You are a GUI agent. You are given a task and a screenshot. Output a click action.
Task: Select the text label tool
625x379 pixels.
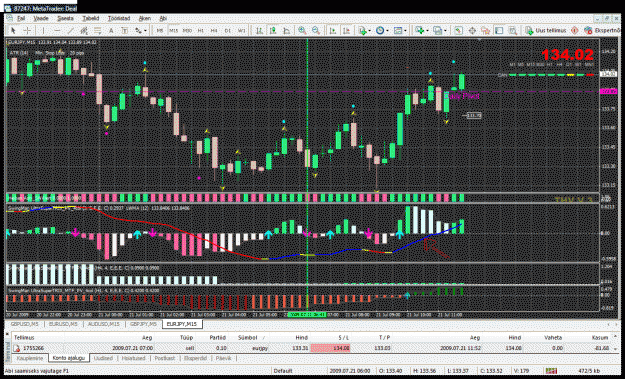[125, 30]
